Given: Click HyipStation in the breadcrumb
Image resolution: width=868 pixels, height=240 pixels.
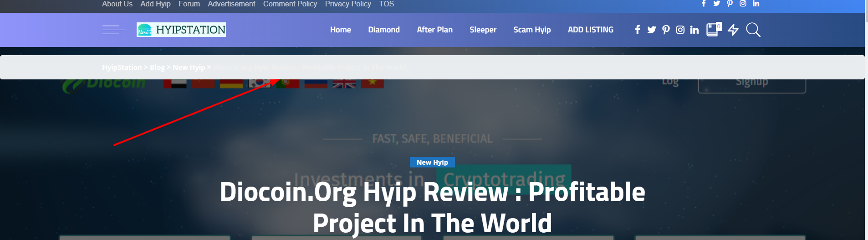Looking at the screenshot, I should 122,67.
